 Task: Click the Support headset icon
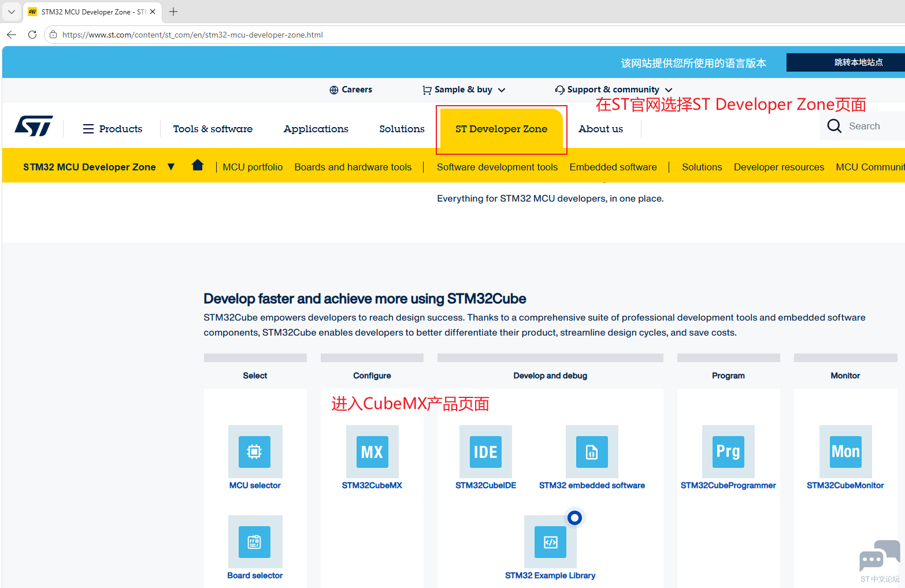(x=560, y=90)
